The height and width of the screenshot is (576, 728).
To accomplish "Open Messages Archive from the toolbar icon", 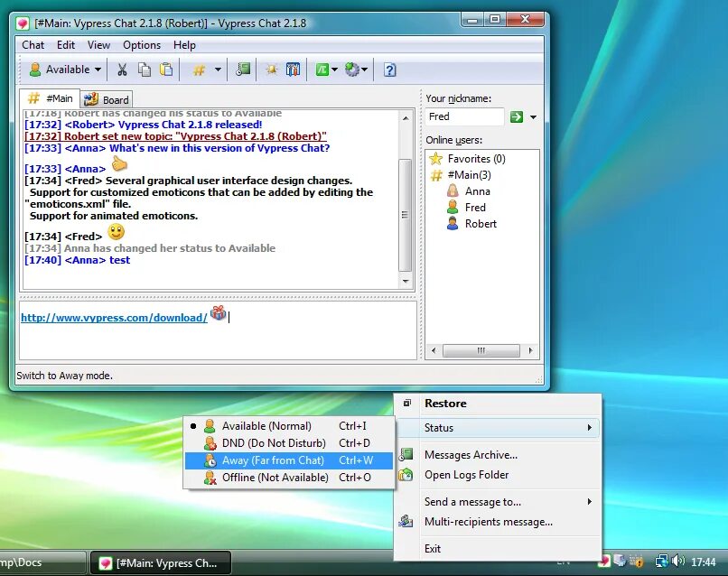I will pyautogui.click(x=243, y=70).
